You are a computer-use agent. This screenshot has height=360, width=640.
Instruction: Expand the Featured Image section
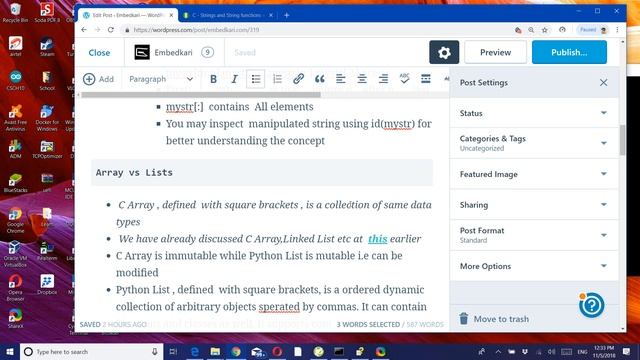coord(534,174)
